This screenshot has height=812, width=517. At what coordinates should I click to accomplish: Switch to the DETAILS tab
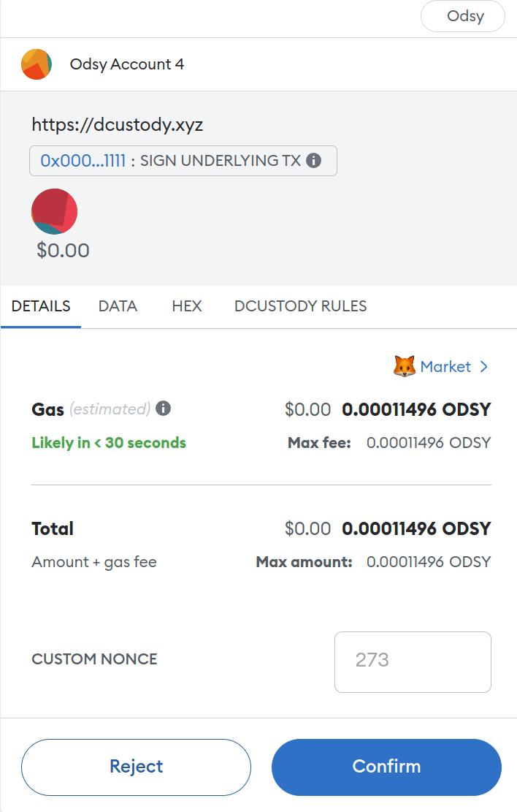click(x=41, y=306)
